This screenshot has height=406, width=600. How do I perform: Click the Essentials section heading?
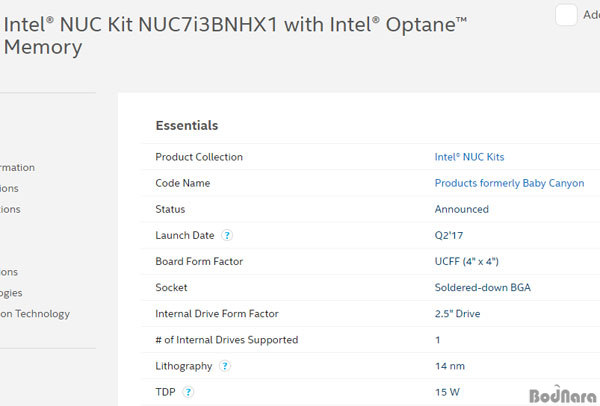[187, 126]
